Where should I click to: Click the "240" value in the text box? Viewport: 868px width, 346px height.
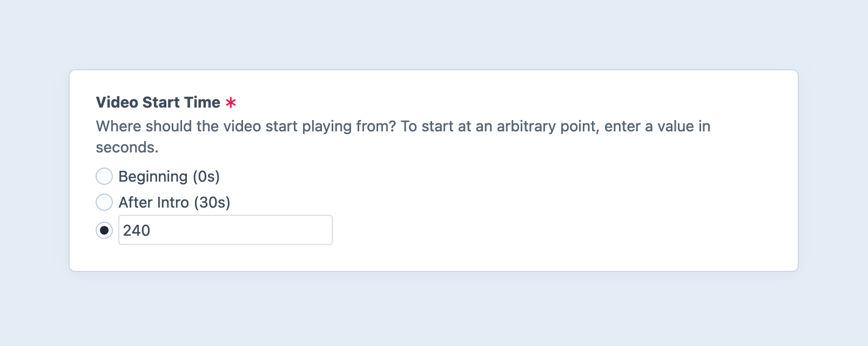(x=137, y=231)
